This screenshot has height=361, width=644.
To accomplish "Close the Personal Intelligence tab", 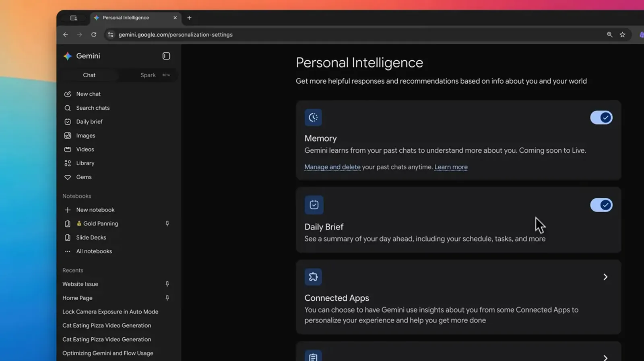I will click(x=175, y=18).
